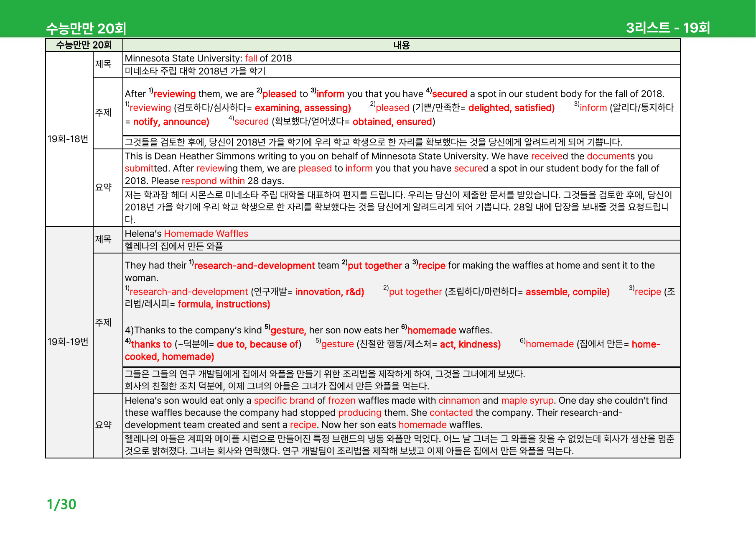Screen dimensions: 756x535
Task: Click the red phrase maple syrup
Action: click(527, 401)
